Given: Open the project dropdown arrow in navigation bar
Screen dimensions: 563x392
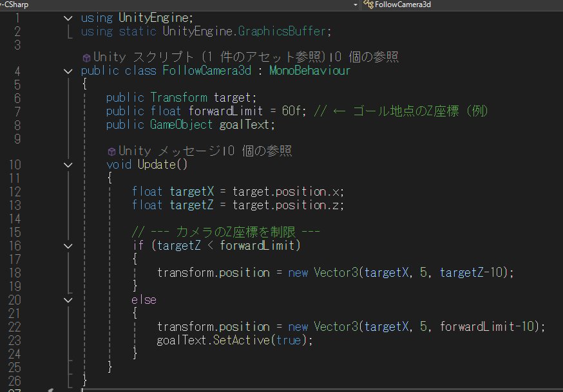Looking at the screenshot, I should pos(356,5).
